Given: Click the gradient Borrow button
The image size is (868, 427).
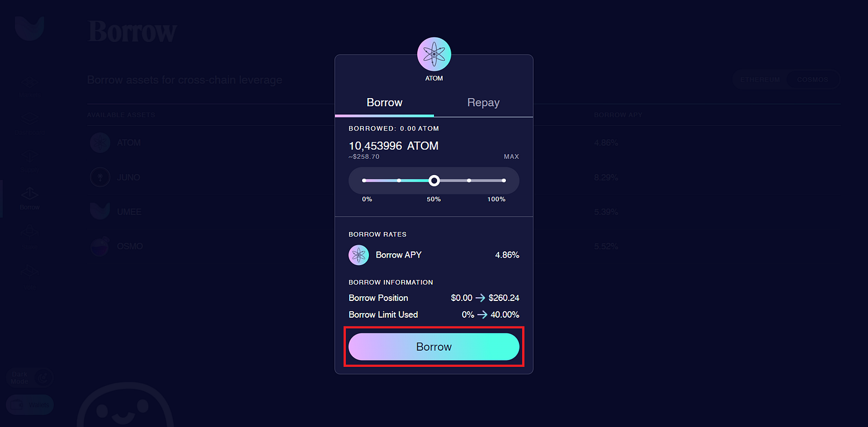Looking at the screenshot, I should pos(434,347).
